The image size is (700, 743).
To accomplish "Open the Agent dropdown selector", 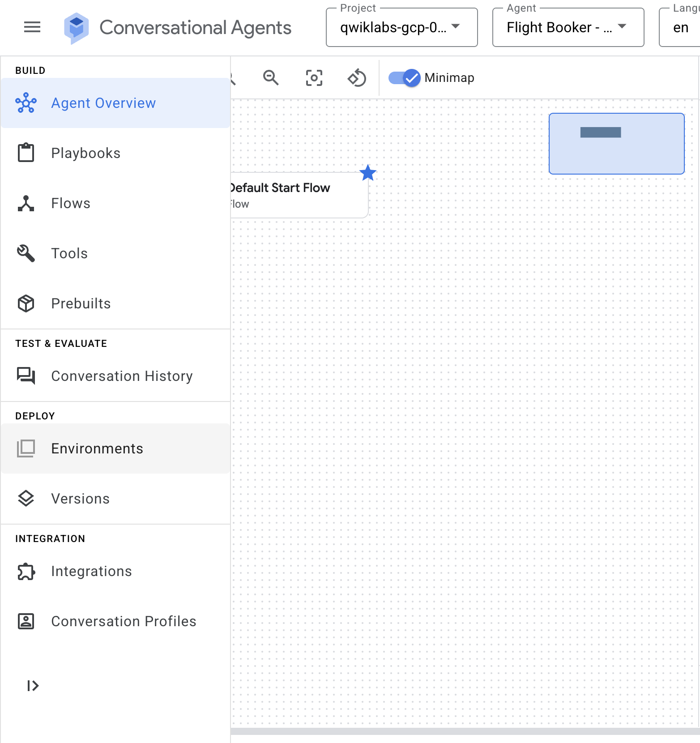I will click(568, 27).
